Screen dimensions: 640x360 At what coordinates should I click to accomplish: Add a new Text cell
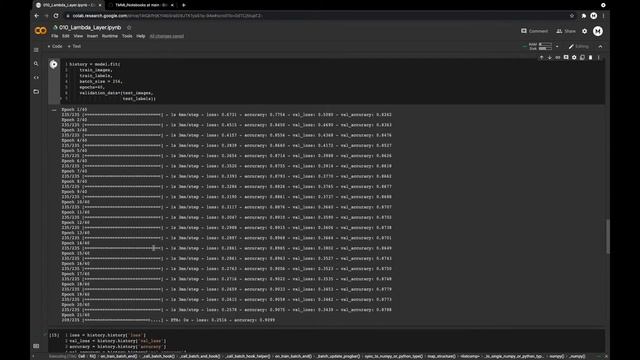pos(74,47)
